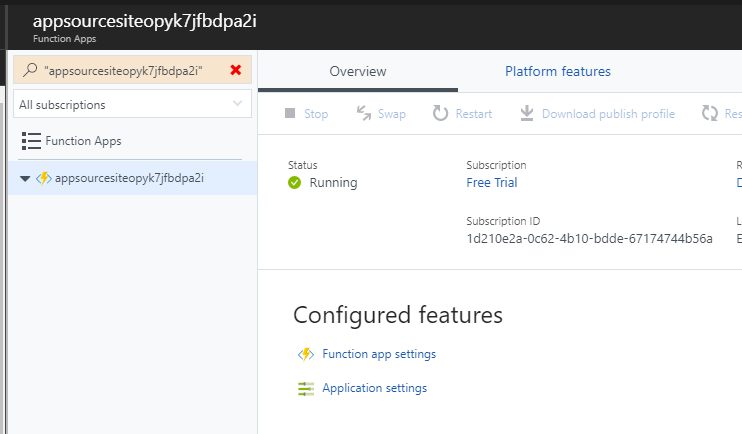Click the Download publish profile icon

point(527,114)
